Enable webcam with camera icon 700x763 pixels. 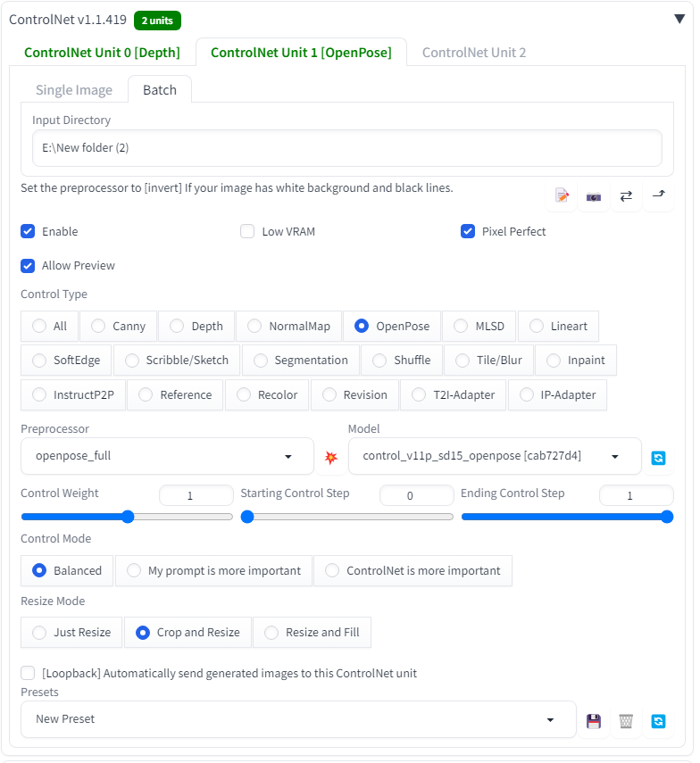594,195
